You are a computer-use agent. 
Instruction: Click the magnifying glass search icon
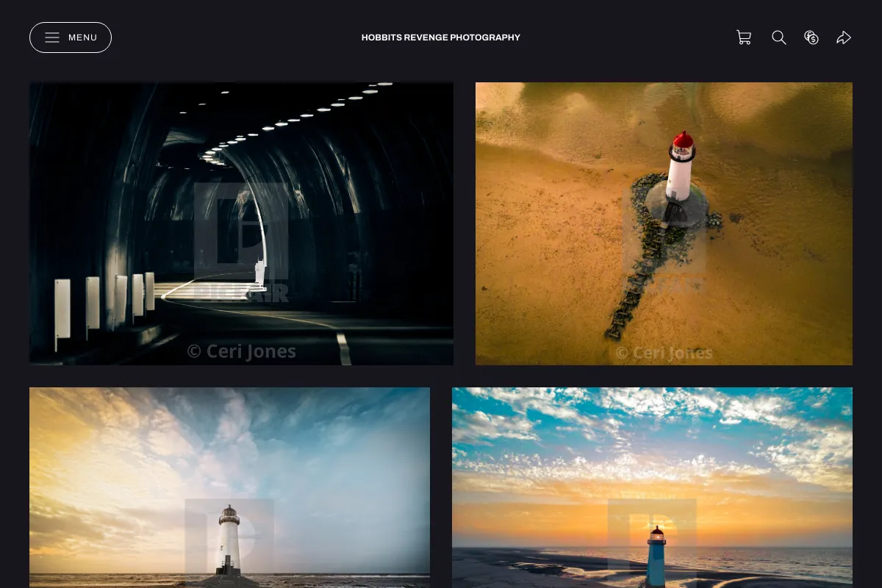[x=779, y=37]
